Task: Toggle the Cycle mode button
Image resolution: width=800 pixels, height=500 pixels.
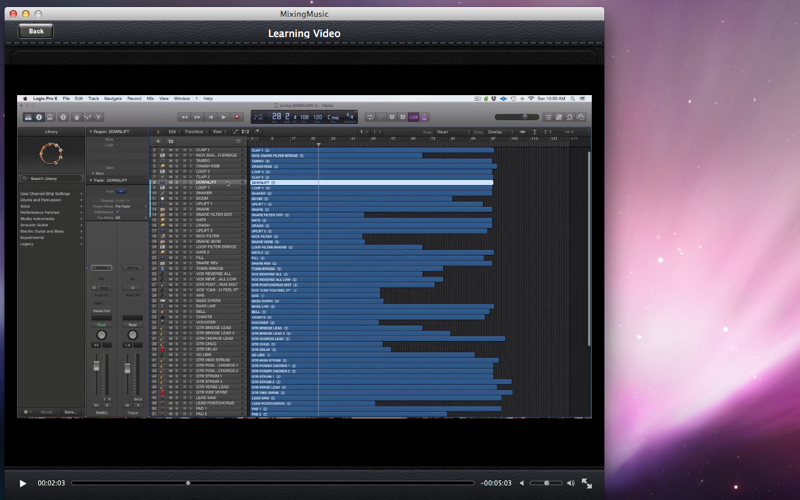Action: [370, 117]
